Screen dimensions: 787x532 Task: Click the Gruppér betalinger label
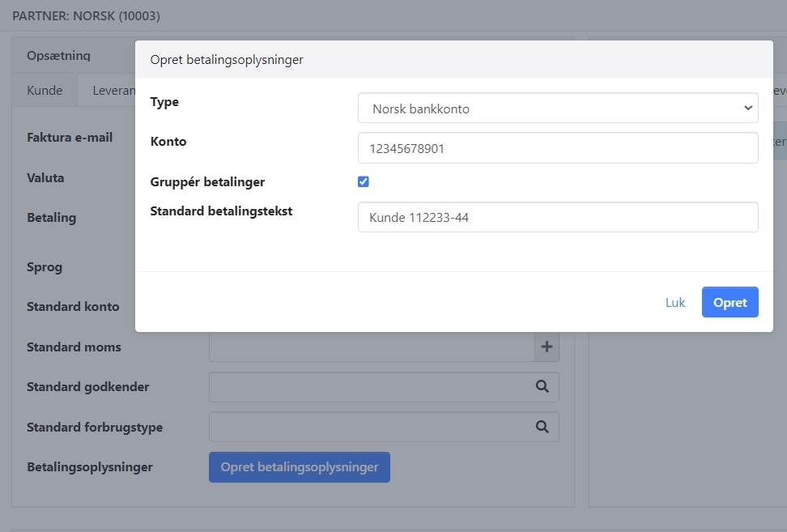207,182
